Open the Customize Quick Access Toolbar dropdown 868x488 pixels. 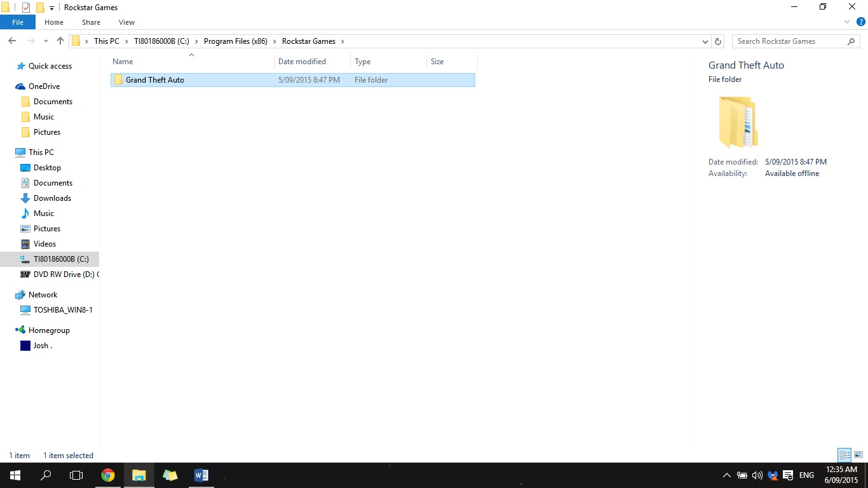coord(51,8)
